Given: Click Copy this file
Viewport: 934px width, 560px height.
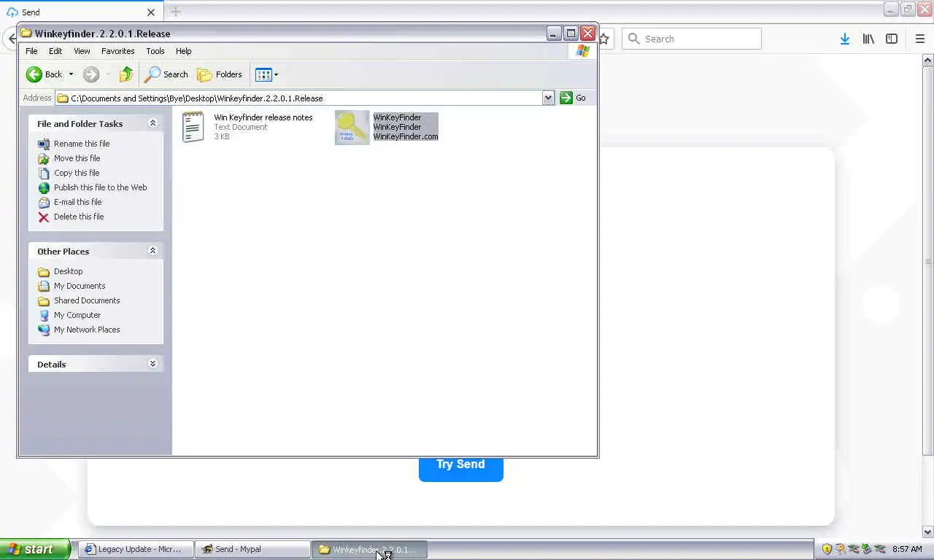Looking at the screenshot, I should (x=77, y=173).
